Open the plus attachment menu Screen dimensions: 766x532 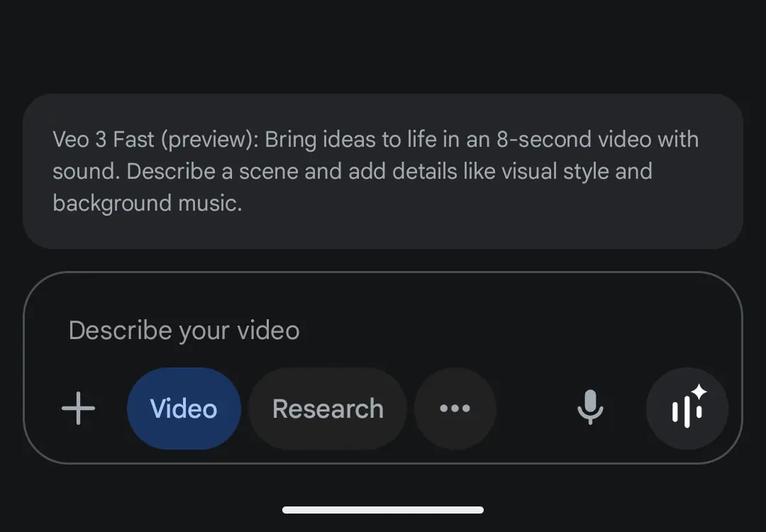78,409
